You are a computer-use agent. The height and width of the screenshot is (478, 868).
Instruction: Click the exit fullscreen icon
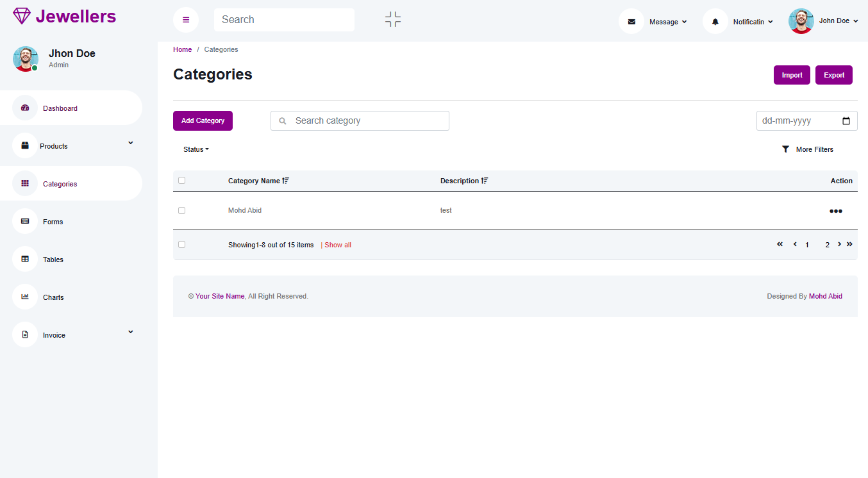click(393, 19)
